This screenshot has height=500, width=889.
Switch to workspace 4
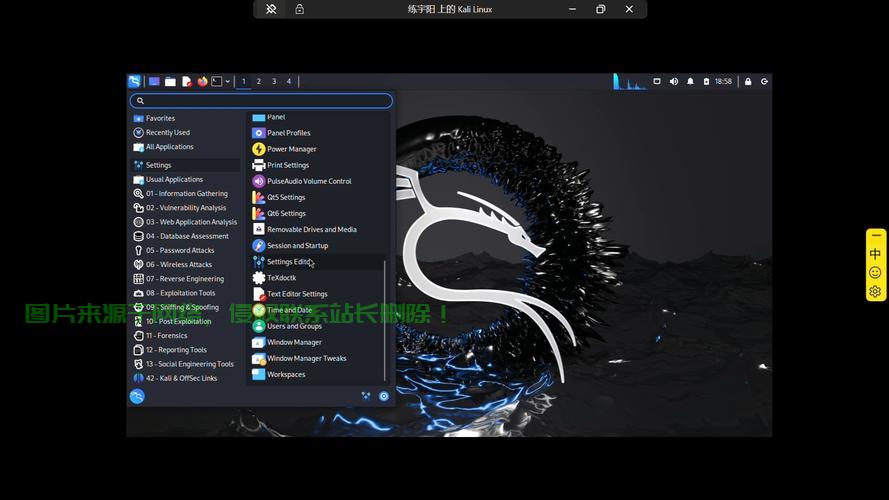(x=289, y=82)
